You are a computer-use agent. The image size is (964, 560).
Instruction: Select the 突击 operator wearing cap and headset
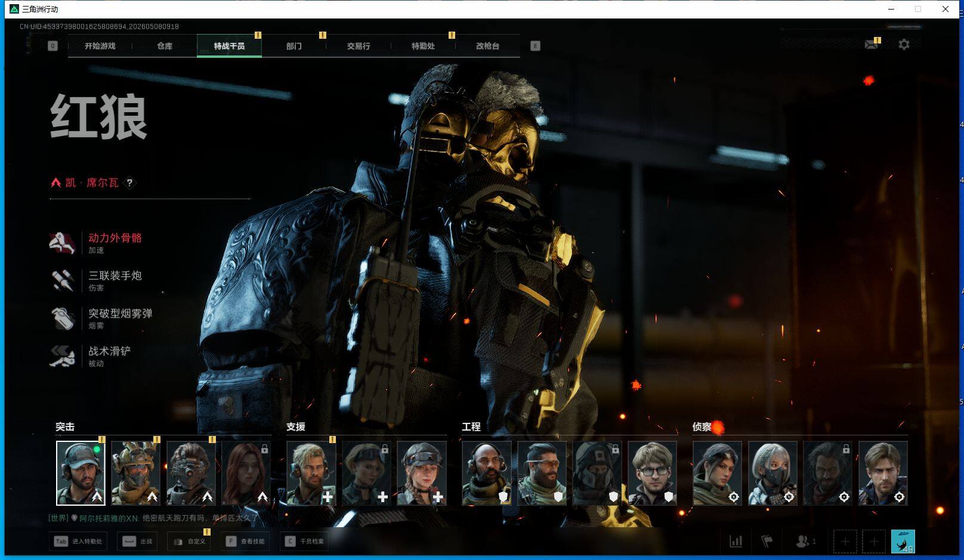[81, 473]
